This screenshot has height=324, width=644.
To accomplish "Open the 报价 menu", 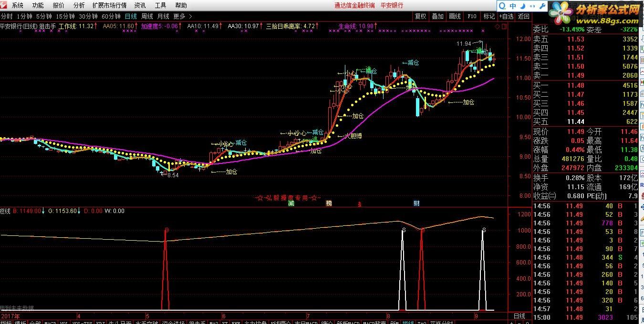I will 58,5.
